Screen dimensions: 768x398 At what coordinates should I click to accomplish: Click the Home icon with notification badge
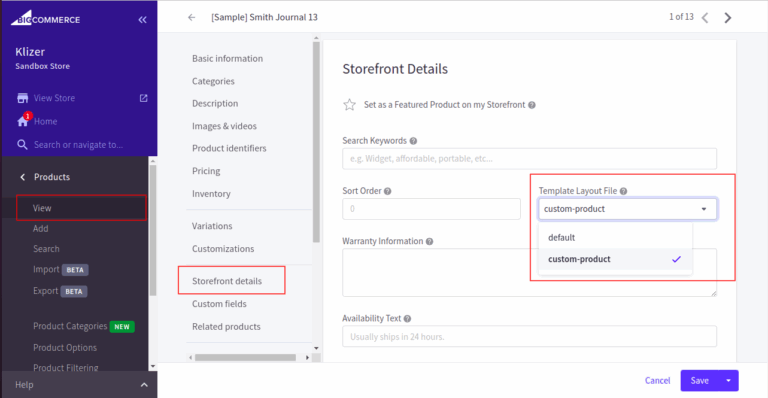[24, 120]
